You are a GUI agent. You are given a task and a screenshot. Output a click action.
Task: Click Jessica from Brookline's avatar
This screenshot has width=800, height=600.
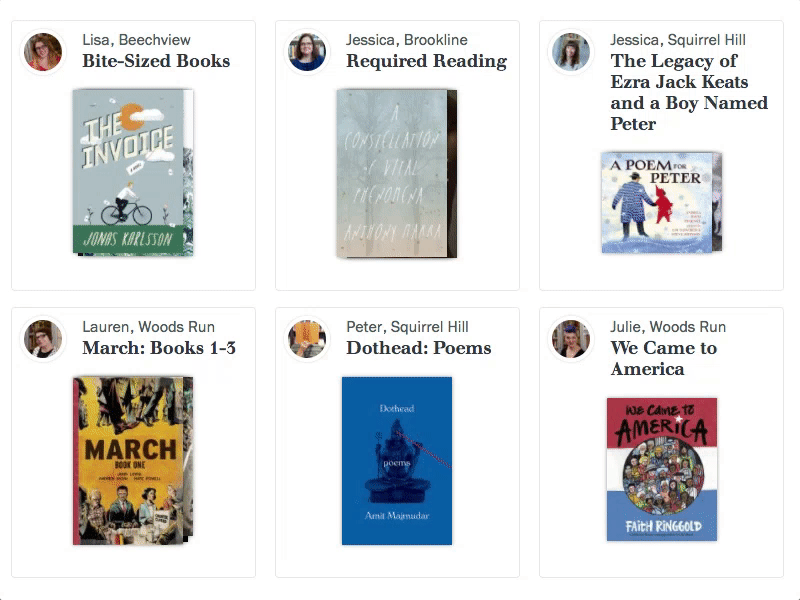306,48
